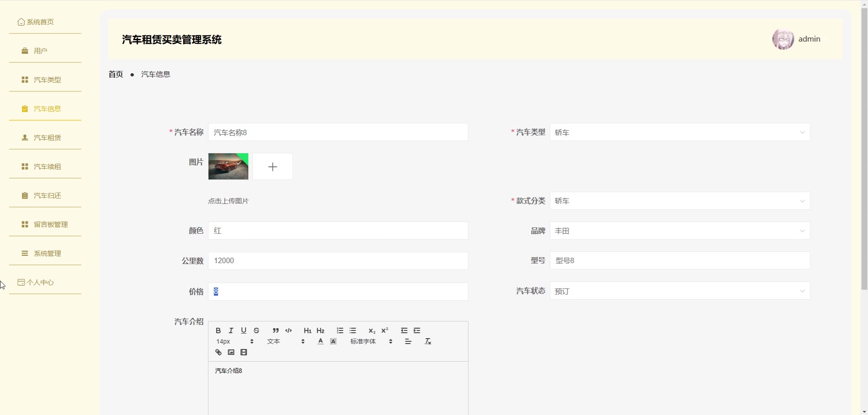Image resolution: width=868 pixels, height=415 pixels.
Task: Apply subscript formatting
Action: [x=372, y=330]
